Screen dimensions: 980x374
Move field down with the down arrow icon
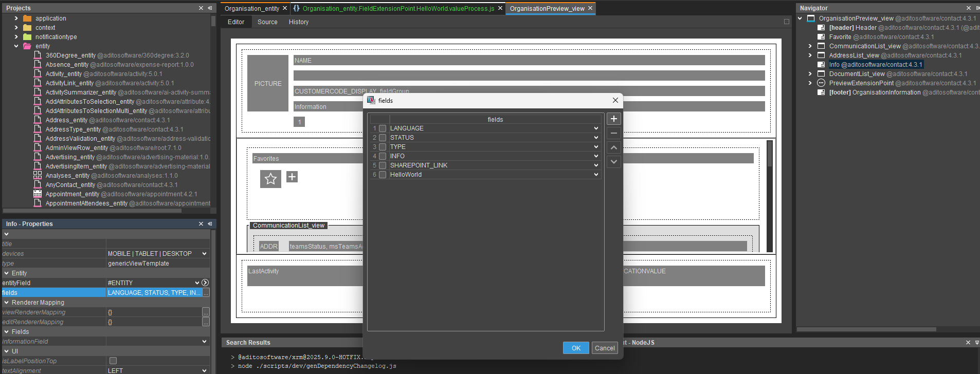pyautogui.click(x=613, y=162)
